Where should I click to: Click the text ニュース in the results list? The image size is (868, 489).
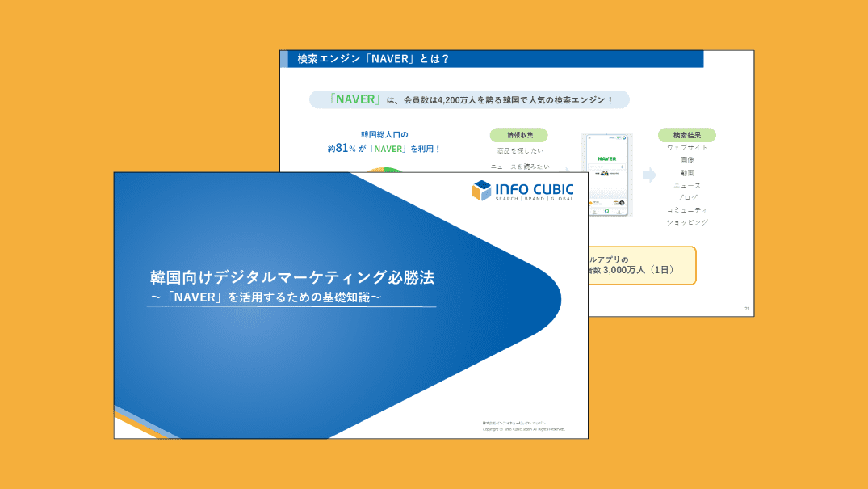(687, 186)
